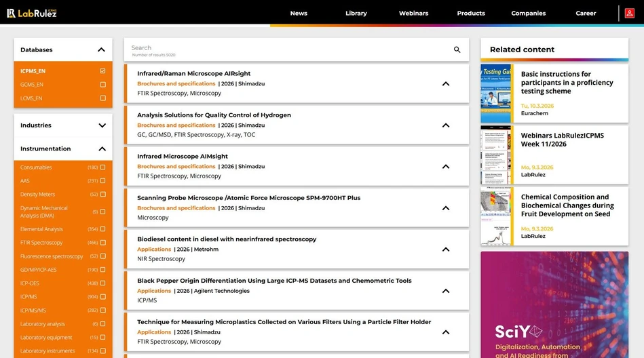Open the user account icon
The image size is (644, 358).
[x=630, y=13]
